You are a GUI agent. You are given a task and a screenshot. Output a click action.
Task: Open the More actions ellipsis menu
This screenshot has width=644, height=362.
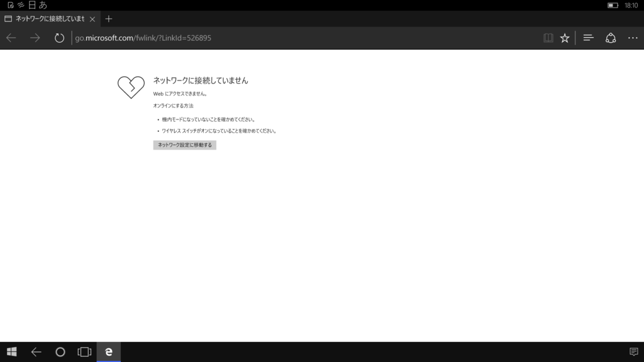point(633,38)
